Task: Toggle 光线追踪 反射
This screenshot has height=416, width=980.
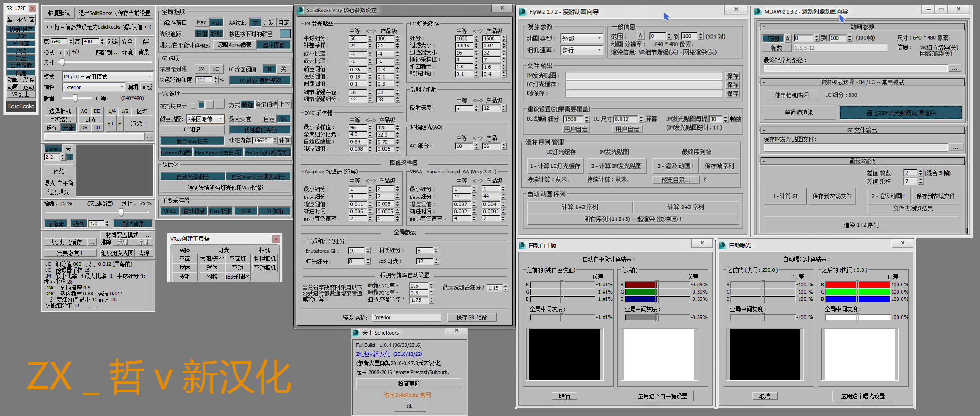Action: pyautogui.click(x=201, y=34)
